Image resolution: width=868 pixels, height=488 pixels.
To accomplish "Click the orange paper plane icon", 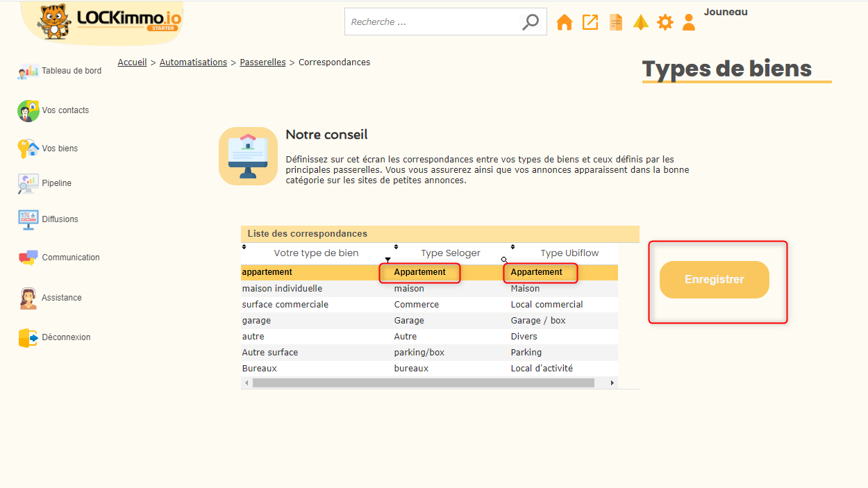I will coord(641,22).
